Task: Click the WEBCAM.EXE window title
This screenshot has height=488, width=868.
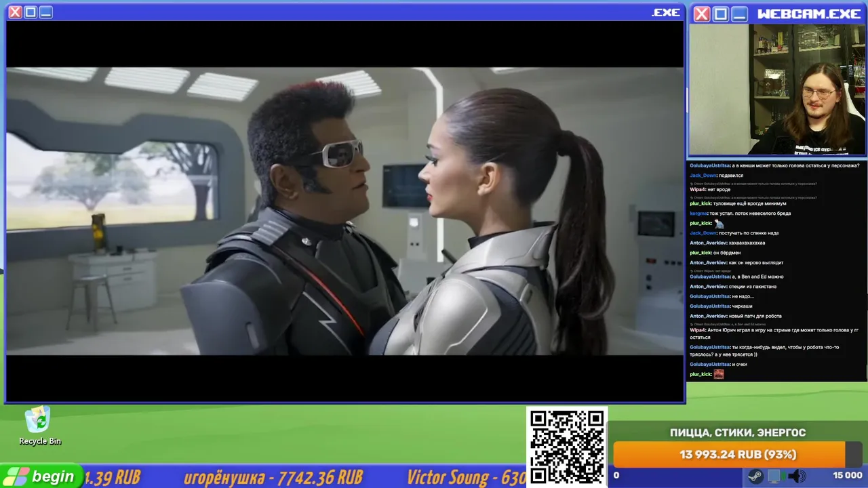Action: click(x=809, y=14)
